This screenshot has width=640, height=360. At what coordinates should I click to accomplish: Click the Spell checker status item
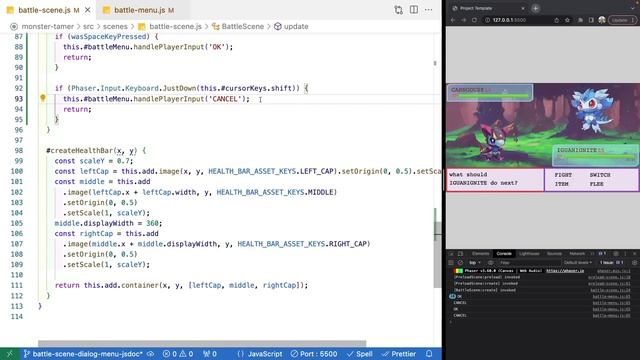point(360,354)
